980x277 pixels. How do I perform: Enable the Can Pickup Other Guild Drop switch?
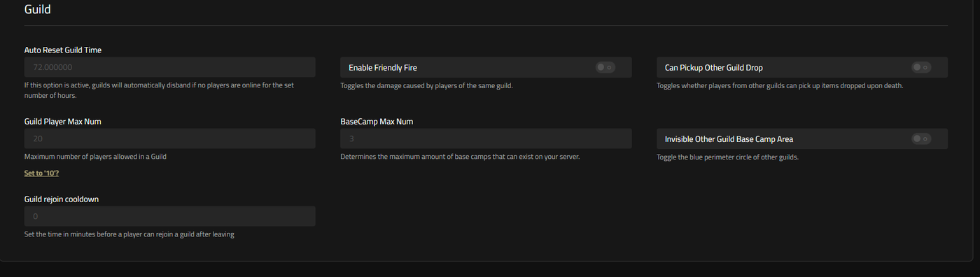click(x=921, y=67)
